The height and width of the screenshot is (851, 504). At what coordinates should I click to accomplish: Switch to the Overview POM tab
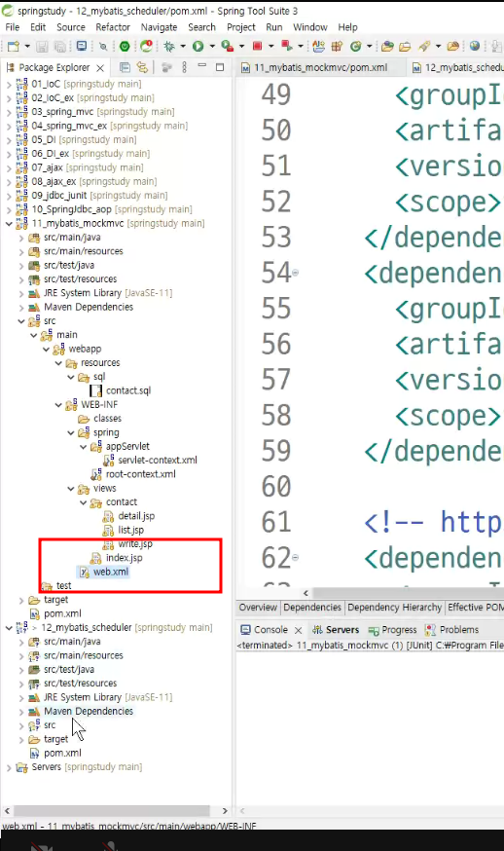click(x=258, y=608)
